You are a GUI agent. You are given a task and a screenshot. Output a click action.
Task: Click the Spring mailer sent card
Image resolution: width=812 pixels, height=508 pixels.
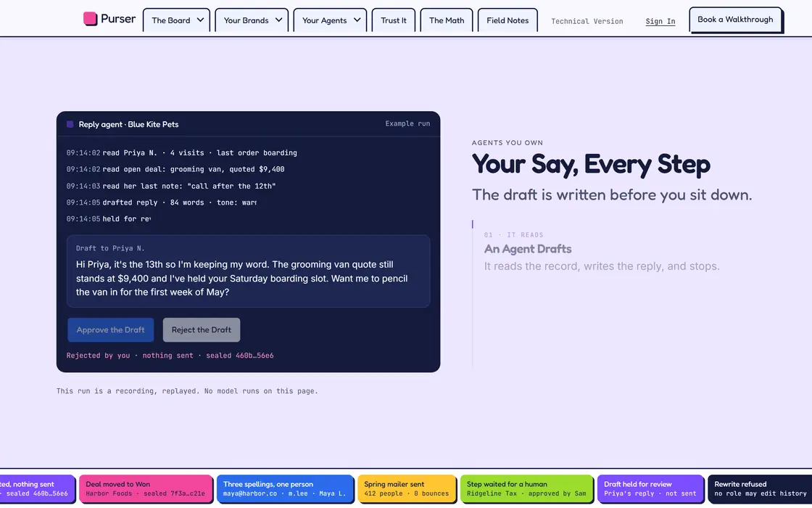click(407, 489)
